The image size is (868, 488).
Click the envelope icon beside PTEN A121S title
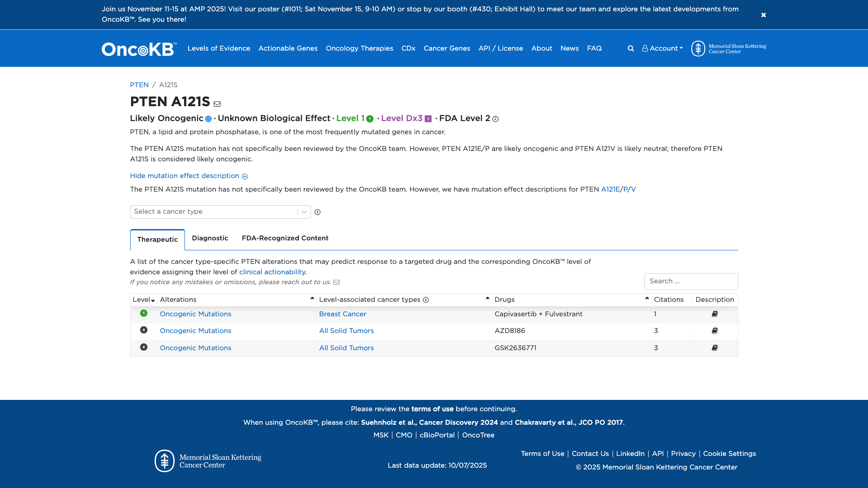click(217, 103)
